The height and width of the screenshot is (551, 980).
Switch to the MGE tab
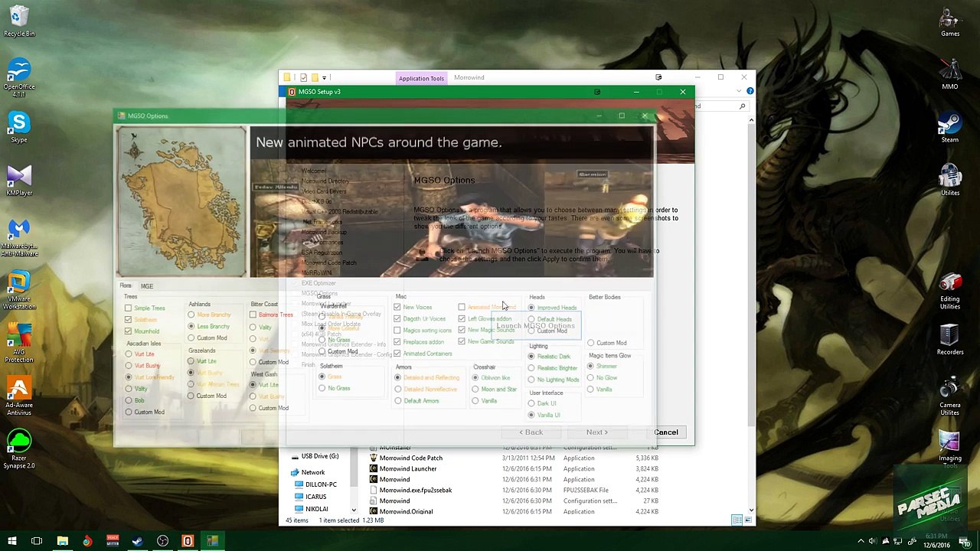coord(147,286)
